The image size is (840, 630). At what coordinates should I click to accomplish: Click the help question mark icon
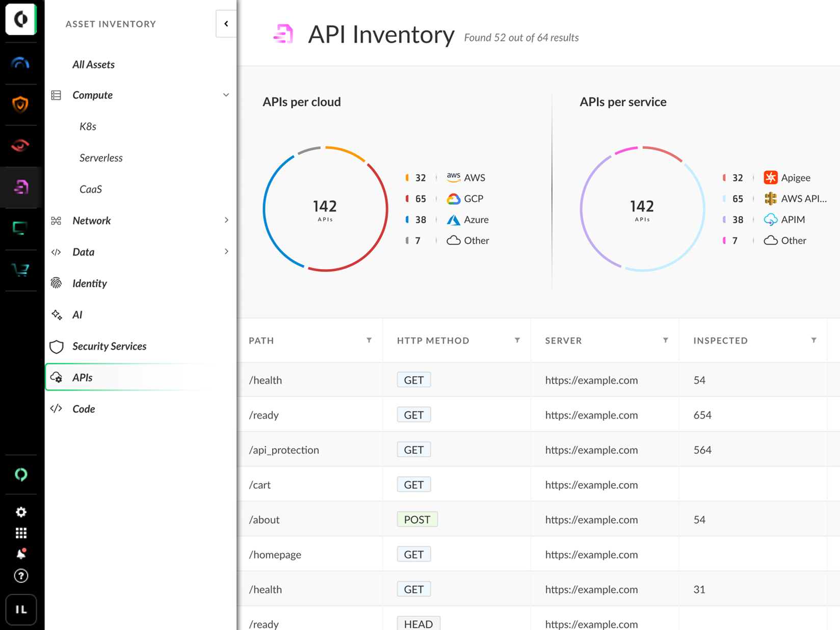[20, 576]
